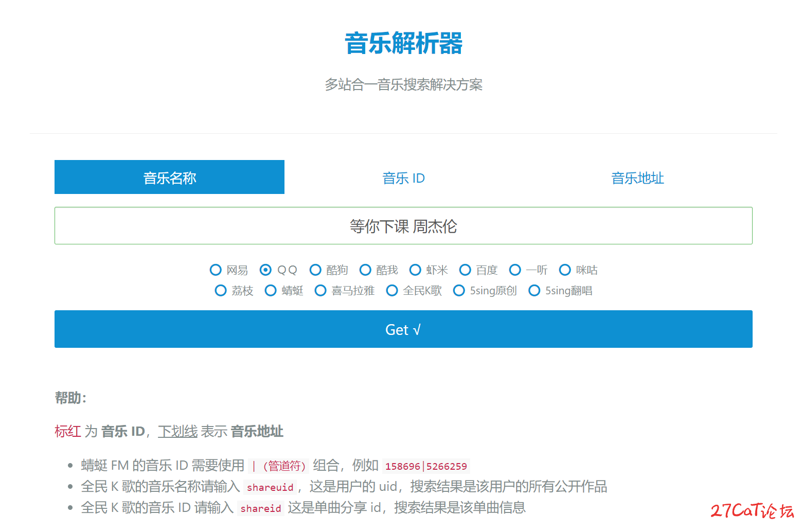The height and width of the screenshot is (532, 802).
Task: Select the 网易 radio button
Action: tap(216, 270)
